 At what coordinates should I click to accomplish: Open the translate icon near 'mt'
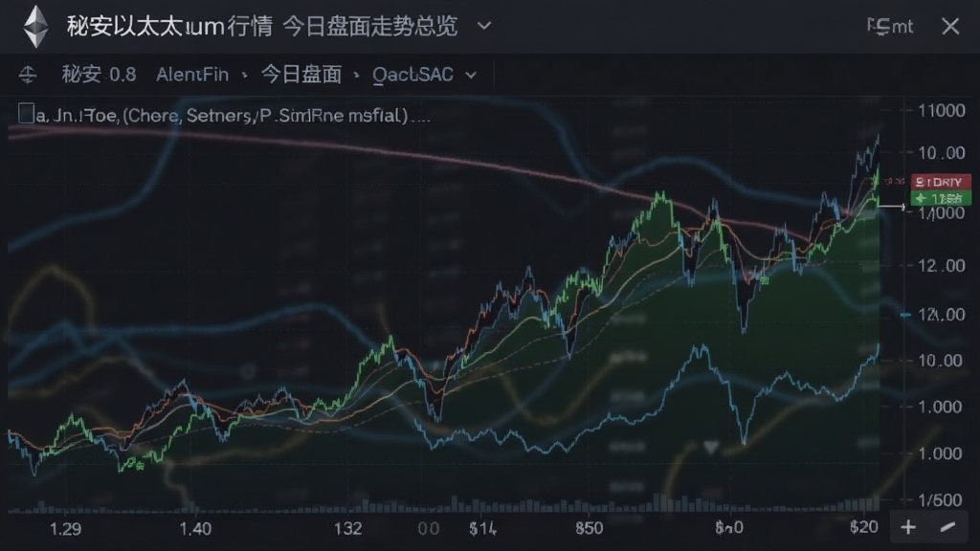[x=879, y=26]
